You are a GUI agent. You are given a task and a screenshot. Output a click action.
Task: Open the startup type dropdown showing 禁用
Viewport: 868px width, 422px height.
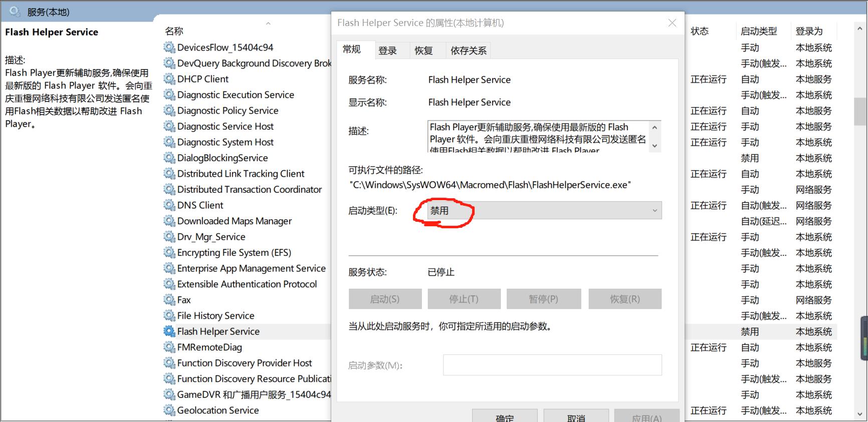pos(545,210)
